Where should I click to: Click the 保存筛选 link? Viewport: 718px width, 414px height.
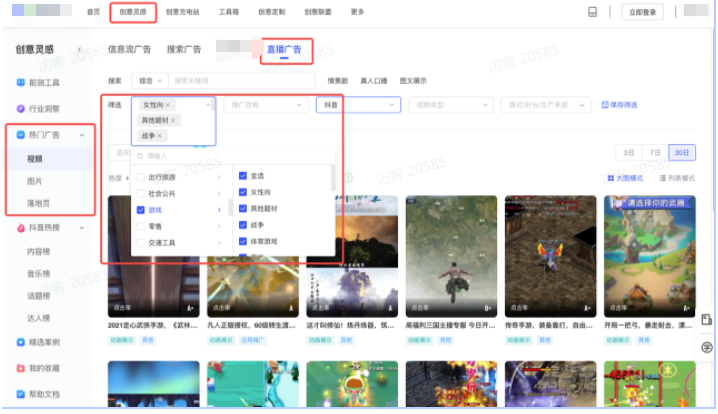coord(624,105)
